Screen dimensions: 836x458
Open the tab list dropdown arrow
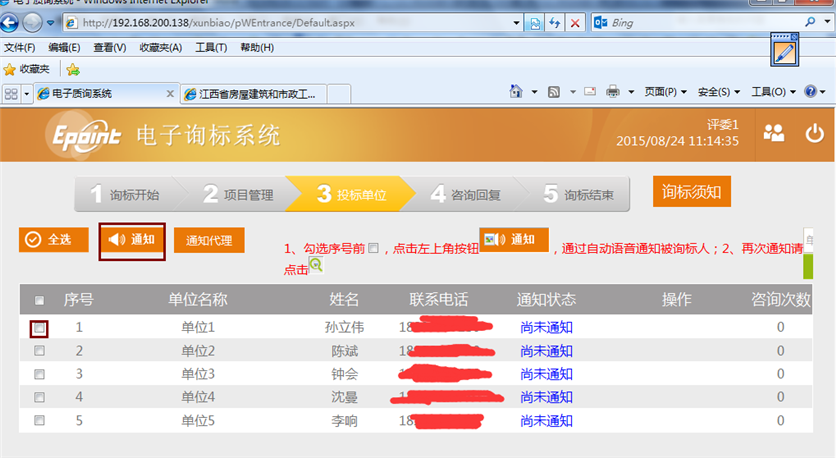point(26,94)
